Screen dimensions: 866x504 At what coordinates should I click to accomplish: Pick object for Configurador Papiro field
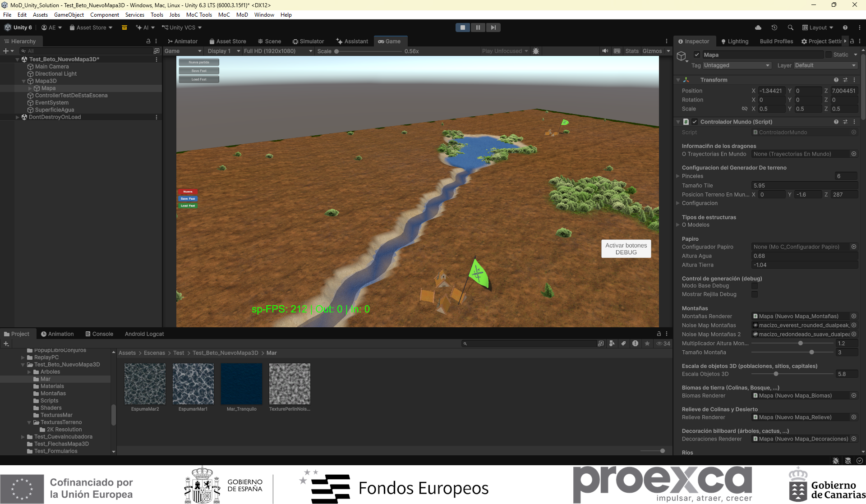pos(854,247)
